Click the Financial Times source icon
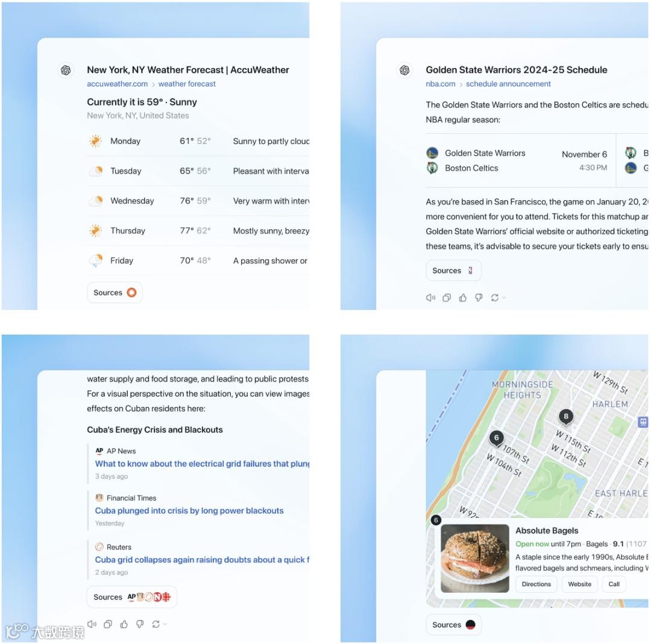This screenshot has height=644, width=651. click(99, 497)
